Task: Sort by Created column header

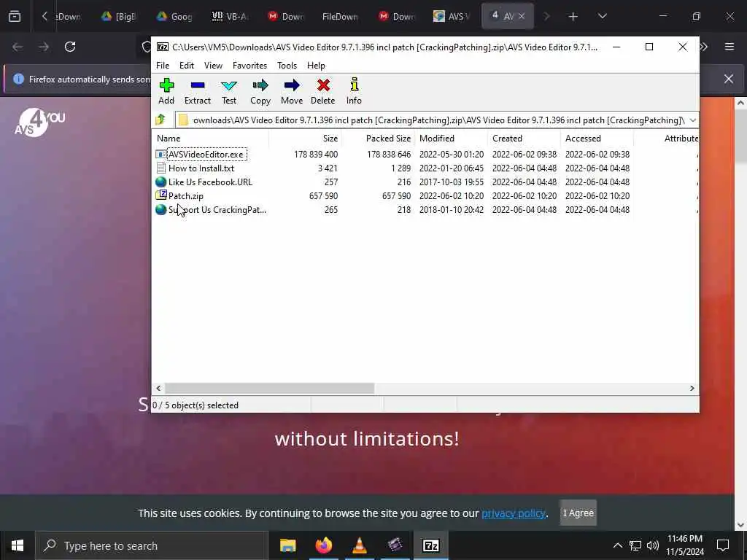Action: click(x=524, y=139)
